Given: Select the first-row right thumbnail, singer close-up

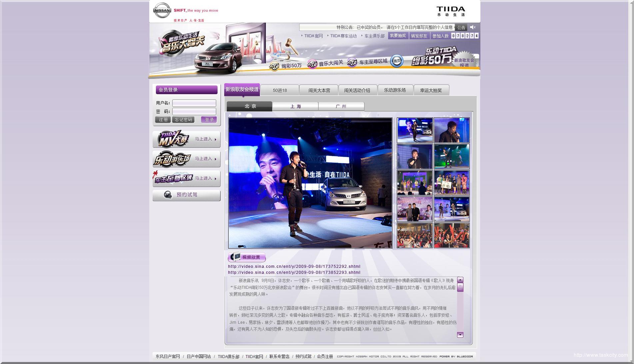Looking at the screenshot, I should pyautogui.click(x=451, y=130).
